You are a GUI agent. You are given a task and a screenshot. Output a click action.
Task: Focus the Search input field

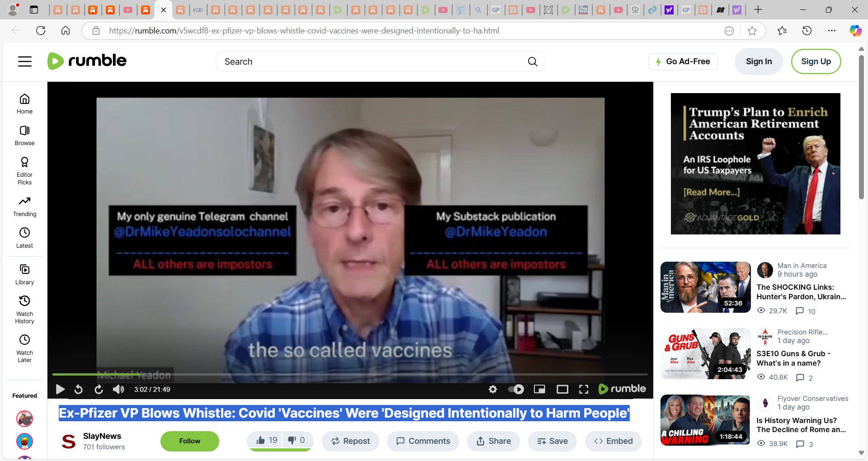371,61
